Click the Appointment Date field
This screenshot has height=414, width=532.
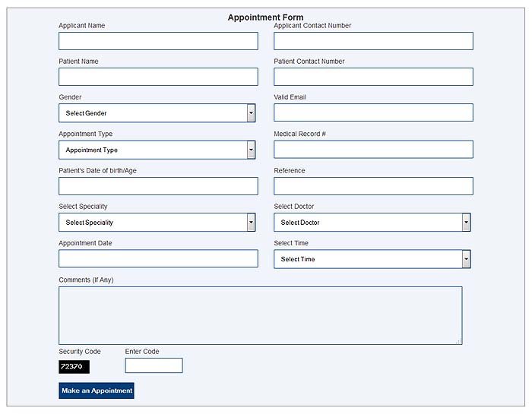pos(158,258)
